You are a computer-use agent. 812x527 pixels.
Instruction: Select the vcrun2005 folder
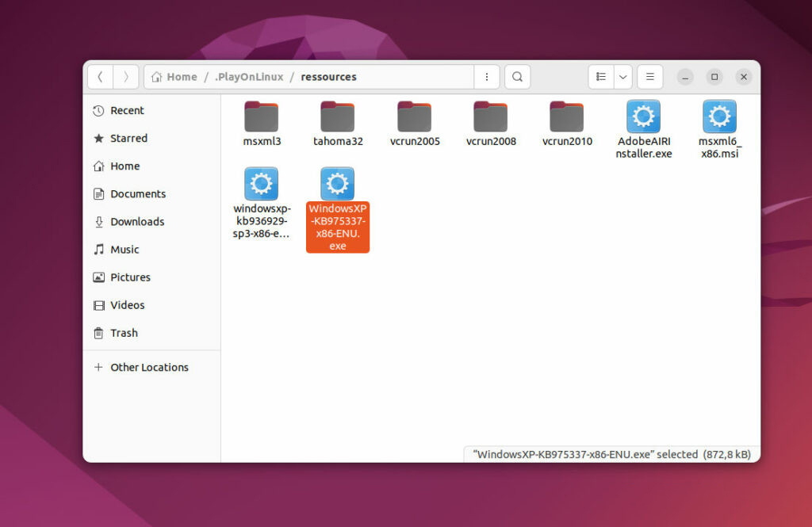coord(415,117)
